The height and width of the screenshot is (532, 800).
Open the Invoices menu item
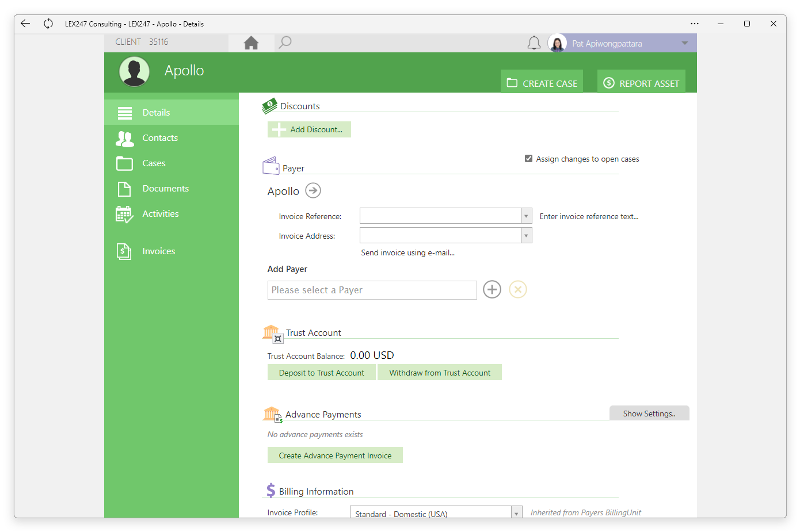coord(172,251)
